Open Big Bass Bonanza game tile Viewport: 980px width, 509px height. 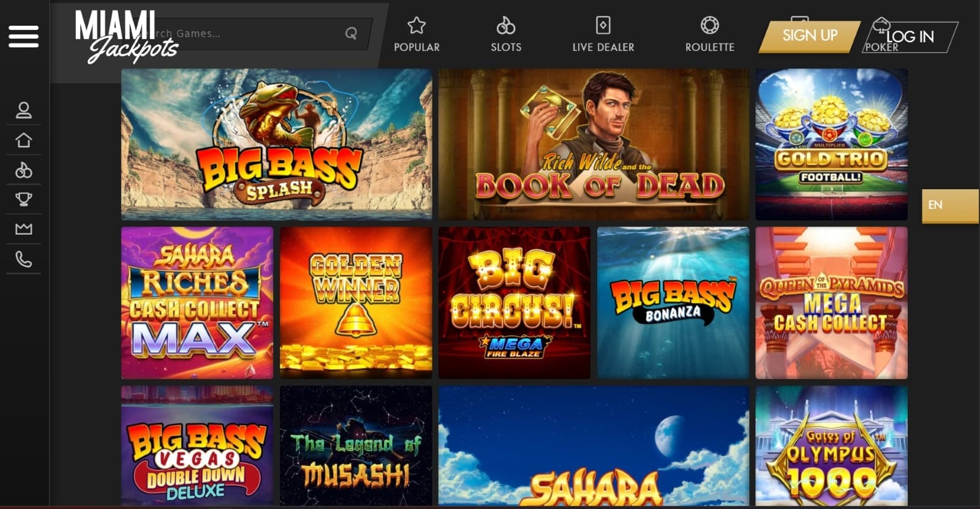pos(673,303)
